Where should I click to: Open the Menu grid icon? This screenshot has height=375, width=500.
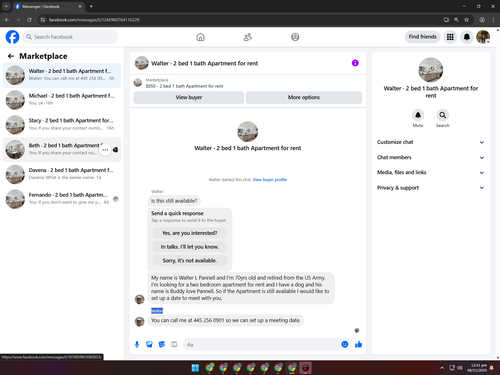coord(450,37)
